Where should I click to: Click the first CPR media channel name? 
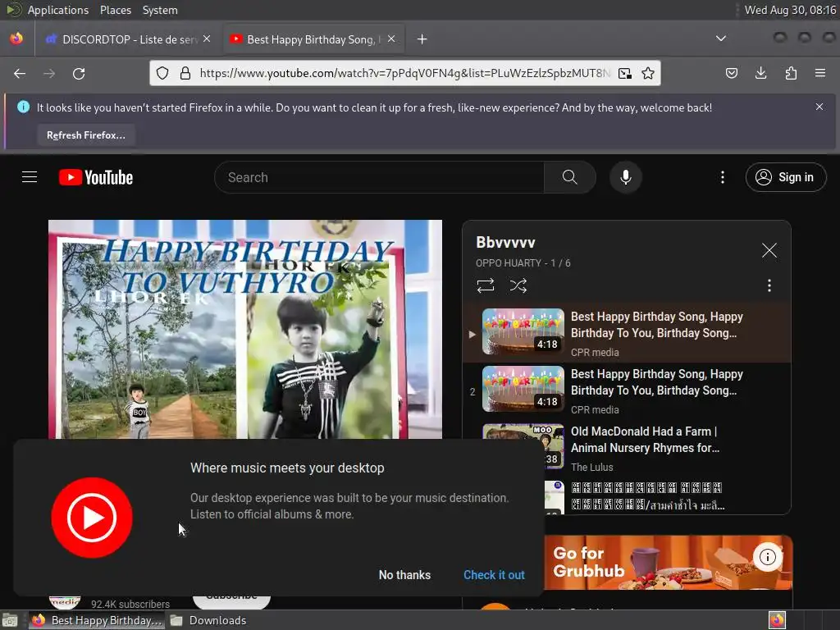(595, 353)
